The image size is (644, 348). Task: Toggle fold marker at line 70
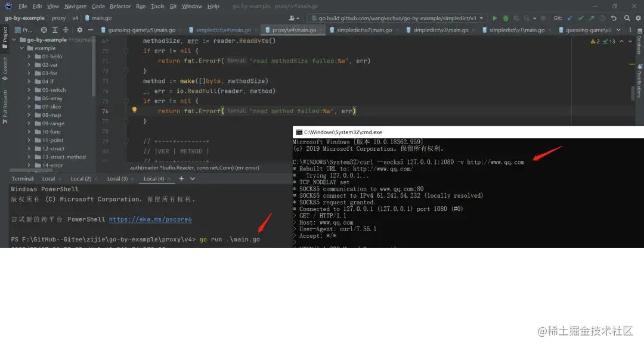126,51
